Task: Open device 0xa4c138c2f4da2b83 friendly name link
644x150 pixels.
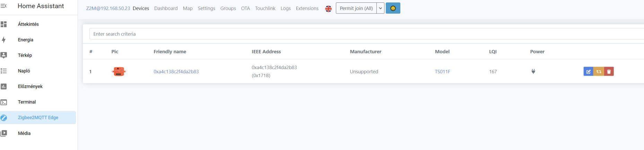Action: point(176,72)
